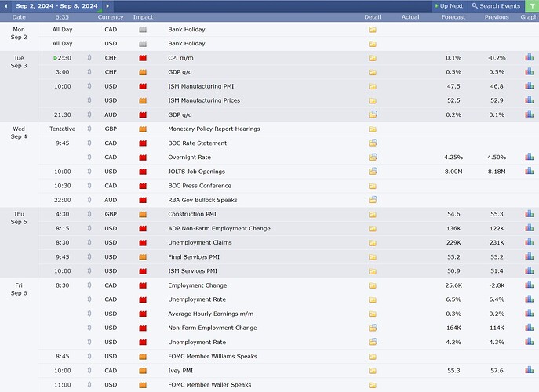Toggle alert sound icon for ADP Non-Farm Employment Change
539x392 pixels.
(89, 229)
